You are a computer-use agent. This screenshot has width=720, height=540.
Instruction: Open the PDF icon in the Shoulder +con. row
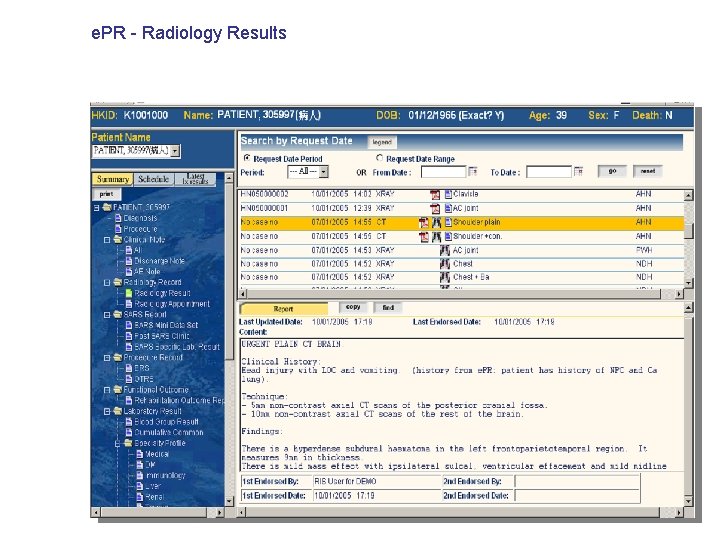(424, 237)
